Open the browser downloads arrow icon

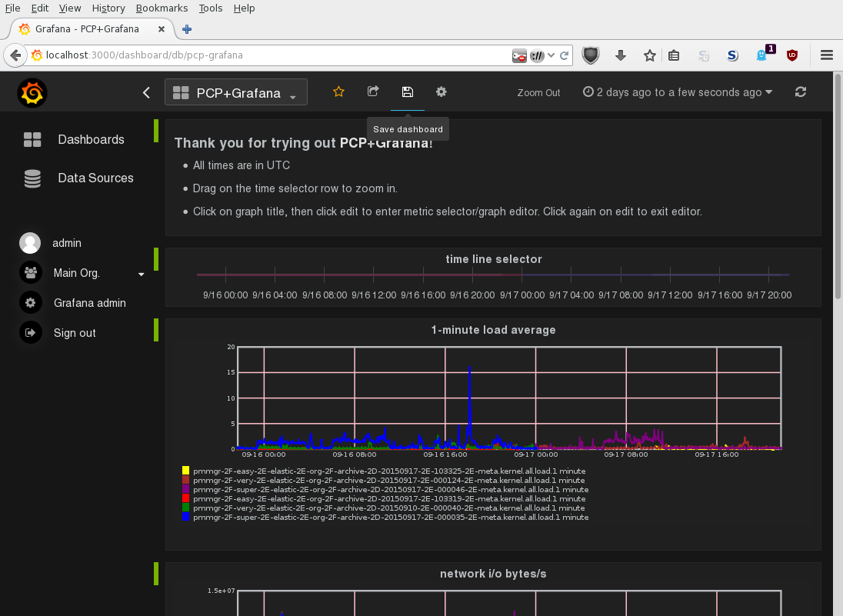coord(621,55)
